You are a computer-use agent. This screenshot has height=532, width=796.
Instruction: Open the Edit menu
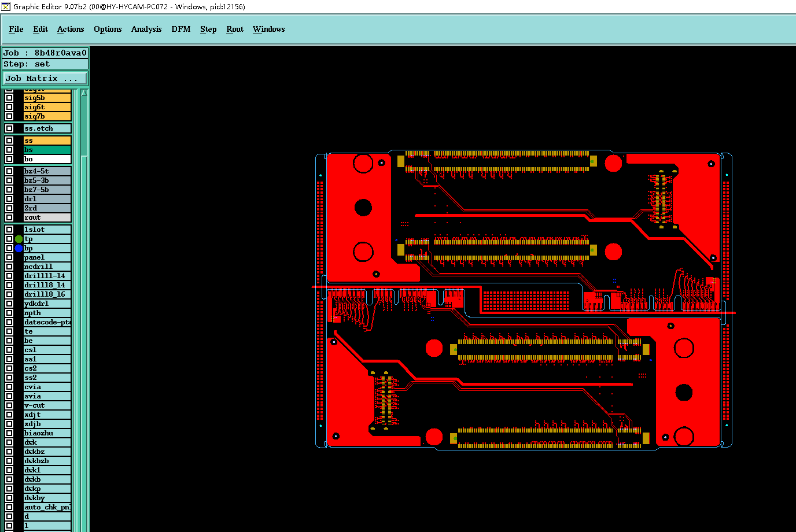click(x=40, y=29)
